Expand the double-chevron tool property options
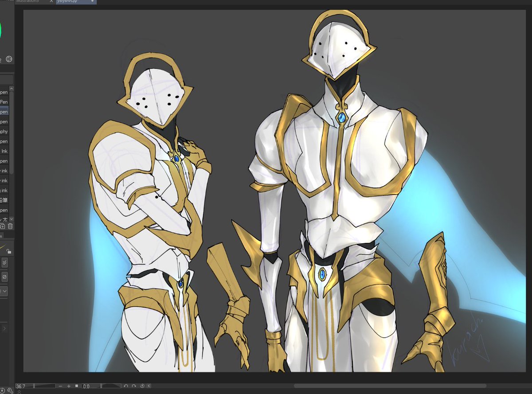This screenshot has width=532, height=394. [4, 262]
